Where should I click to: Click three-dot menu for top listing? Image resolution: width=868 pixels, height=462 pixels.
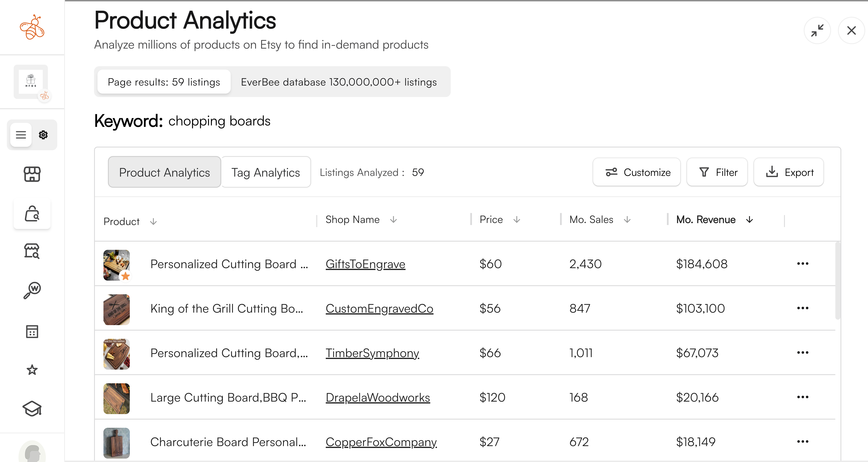point(803,264)
